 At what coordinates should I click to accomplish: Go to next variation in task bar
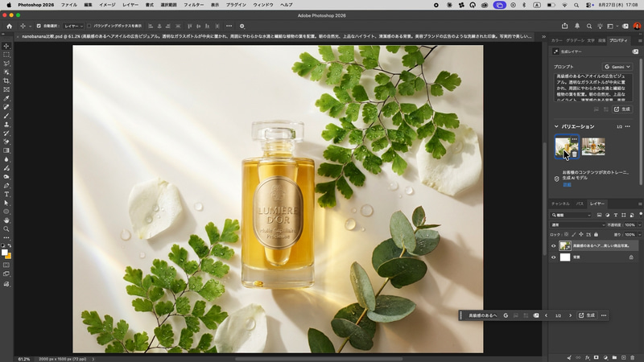click(x=570, y=315)
